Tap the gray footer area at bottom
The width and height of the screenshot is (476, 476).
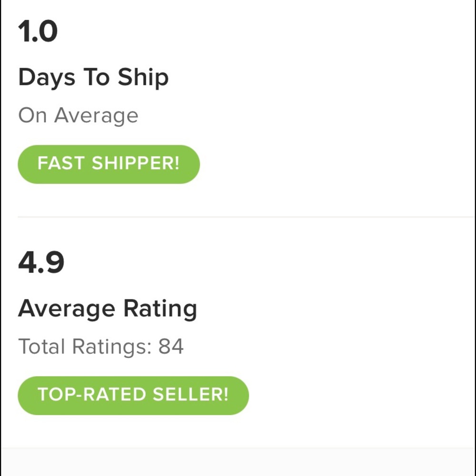tap(238, 462)
